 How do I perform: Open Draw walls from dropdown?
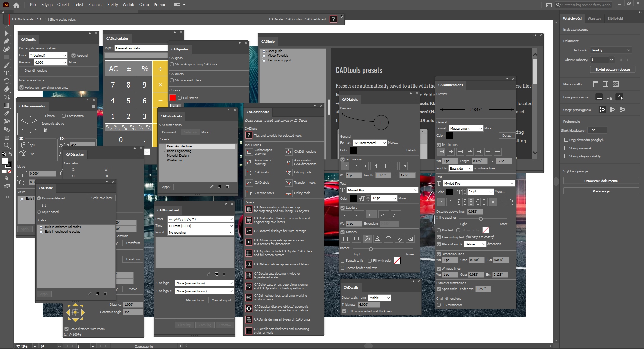tap(380, 298)
